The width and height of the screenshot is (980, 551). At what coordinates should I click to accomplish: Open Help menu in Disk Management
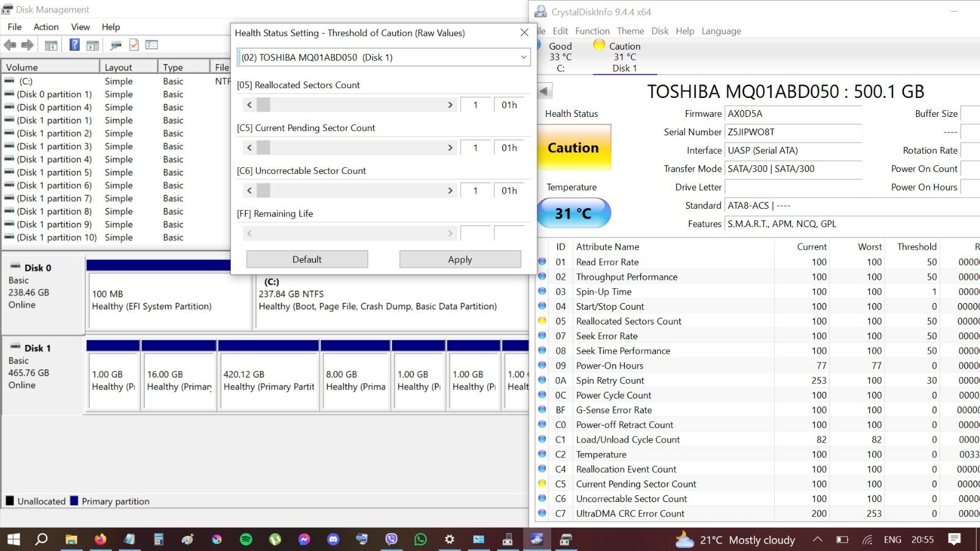tap(111, 27)
